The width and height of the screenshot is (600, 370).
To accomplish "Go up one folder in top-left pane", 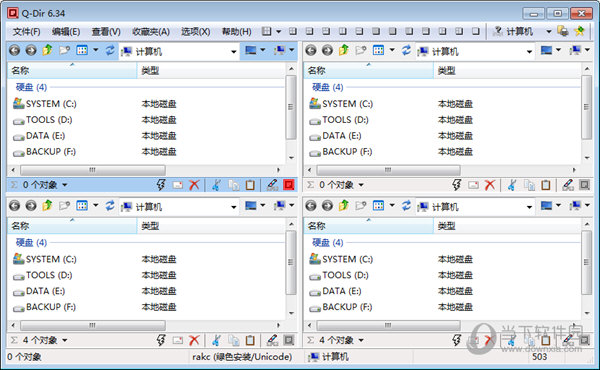I will 47,50.
